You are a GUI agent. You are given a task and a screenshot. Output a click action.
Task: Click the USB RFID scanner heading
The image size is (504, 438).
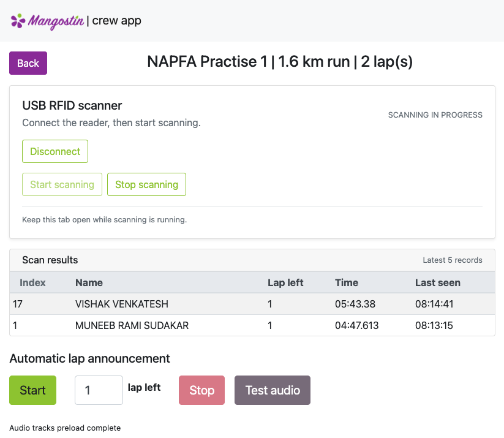72,105
